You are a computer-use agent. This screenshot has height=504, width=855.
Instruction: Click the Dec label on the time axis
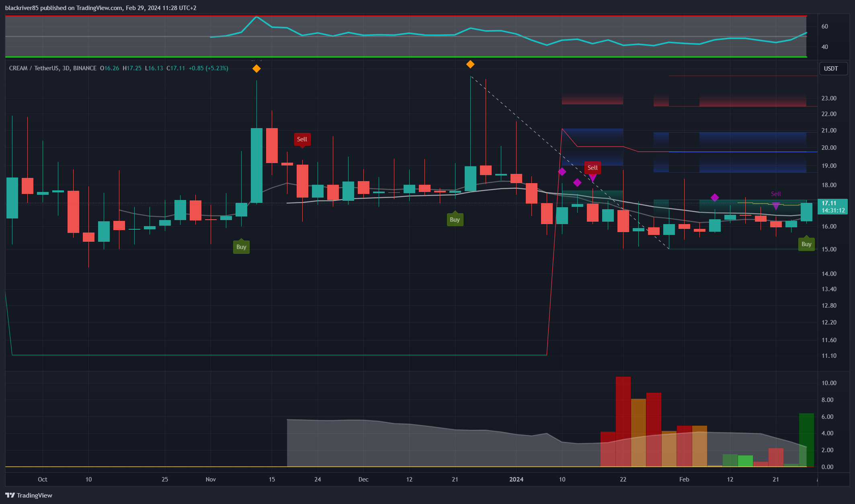click(x=363, y=480)
